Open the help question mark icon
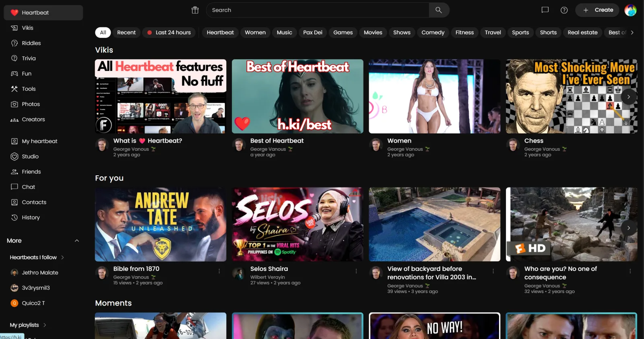644x339 pixels. coord(564,10)
